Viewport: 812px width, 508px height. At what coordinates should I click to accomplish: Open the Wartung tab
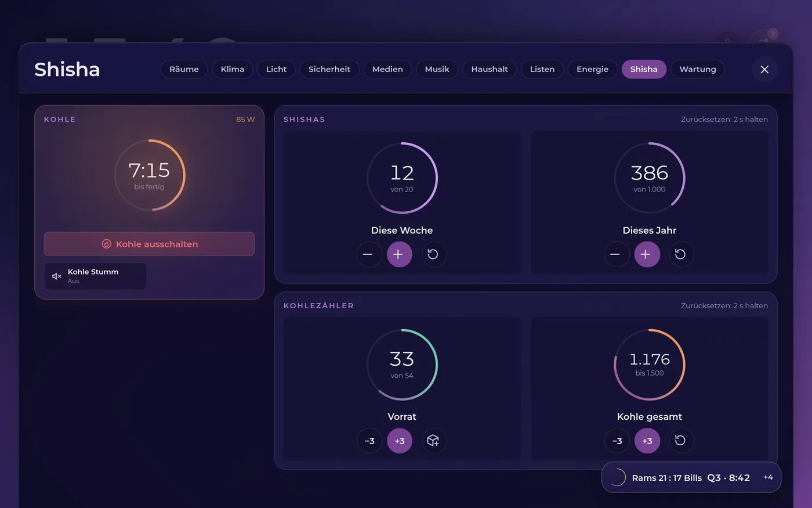coord(698,69)
